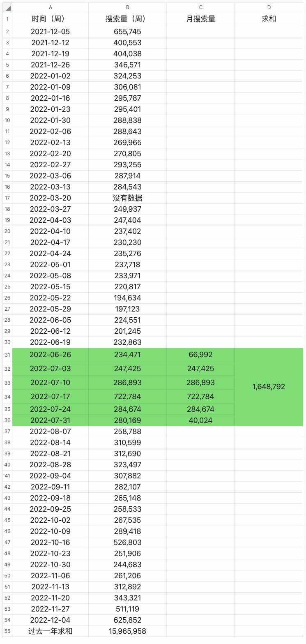This screenshot has width=306, height=644.
Task: Click the 求和 header cell
Action: [269, 19]
